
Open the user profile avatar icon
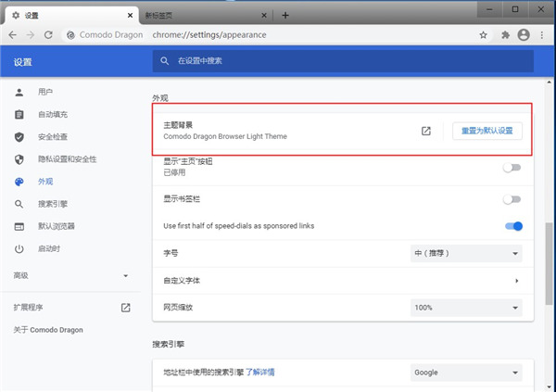click(524, 35)
